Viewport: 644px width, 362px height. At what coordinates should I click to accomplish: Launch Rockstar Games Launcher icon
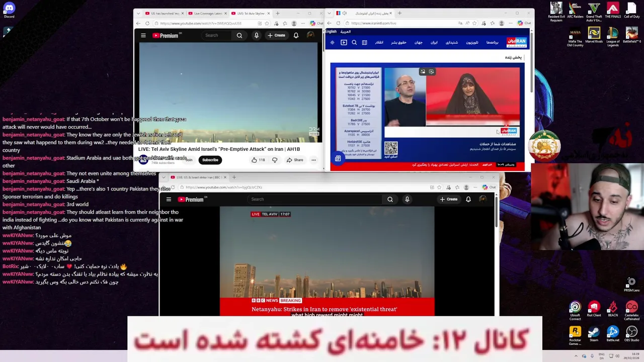click(575, 336)
